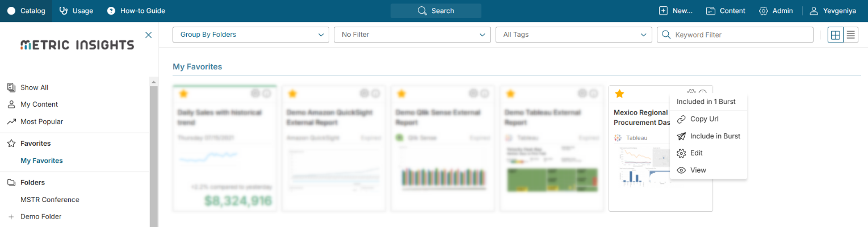Click the Yevgeniya user profile icon
The height and width of the screenshot is (227, 868).
pos(814,11)
